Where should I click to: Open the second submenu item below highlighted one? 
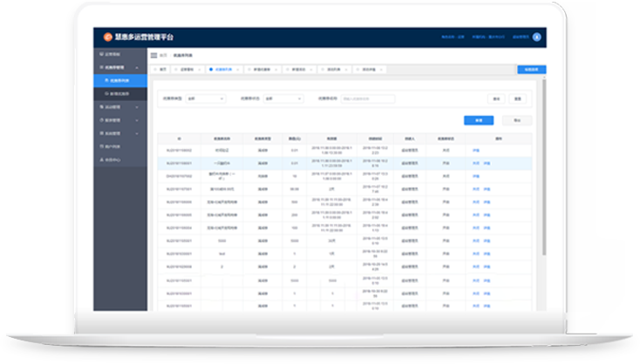120,92
